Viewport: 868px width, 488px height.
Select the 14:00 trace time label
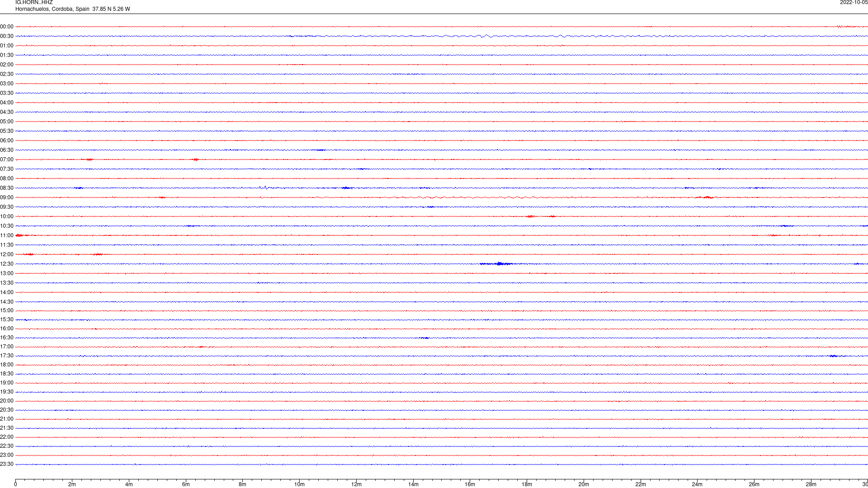(7, 292)
